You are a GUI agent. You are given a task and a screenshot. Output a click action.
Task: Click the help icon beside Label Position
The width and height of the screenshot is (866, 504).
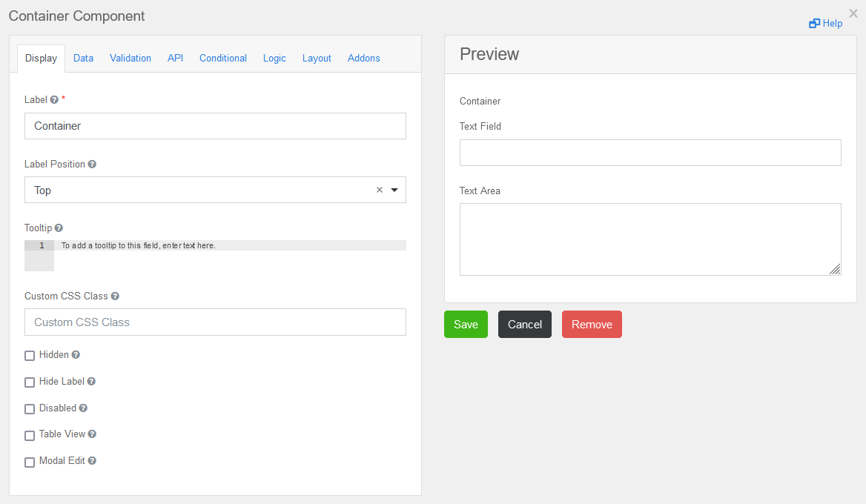[x=92, y=165]
